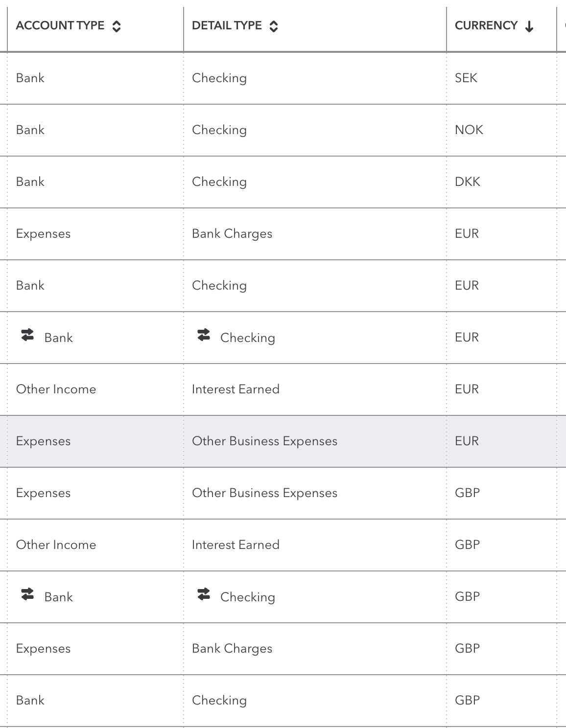The width and height of the screenshot is (566, 728).
Task: Click the transfer icon beside Checking in the GBP row
Action: coord(205,594)
